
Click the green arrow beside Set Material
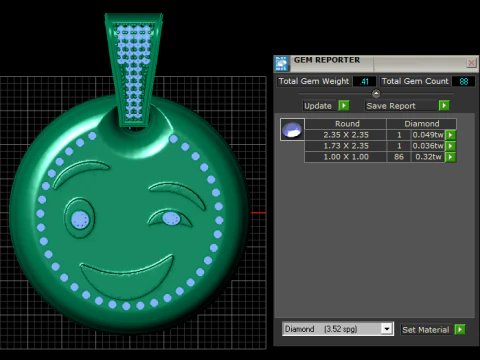pos(460,330)
